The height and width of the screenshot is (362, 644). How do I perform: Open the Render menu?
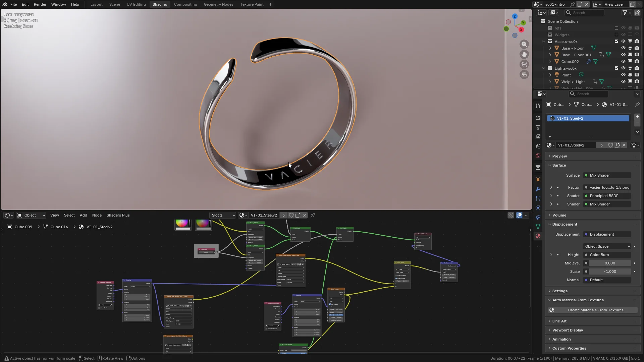40,4
